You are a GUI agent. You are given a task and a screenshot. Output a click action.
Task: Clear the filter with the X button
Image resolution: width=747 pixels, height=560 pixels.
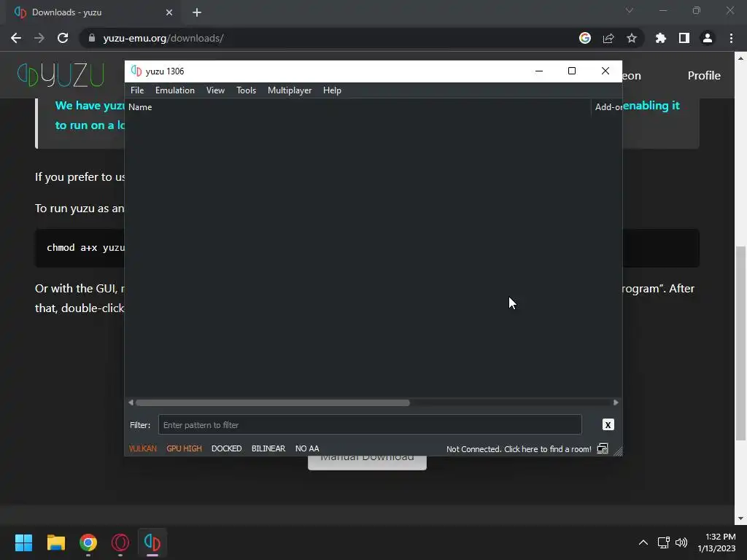tap(608, 424)
